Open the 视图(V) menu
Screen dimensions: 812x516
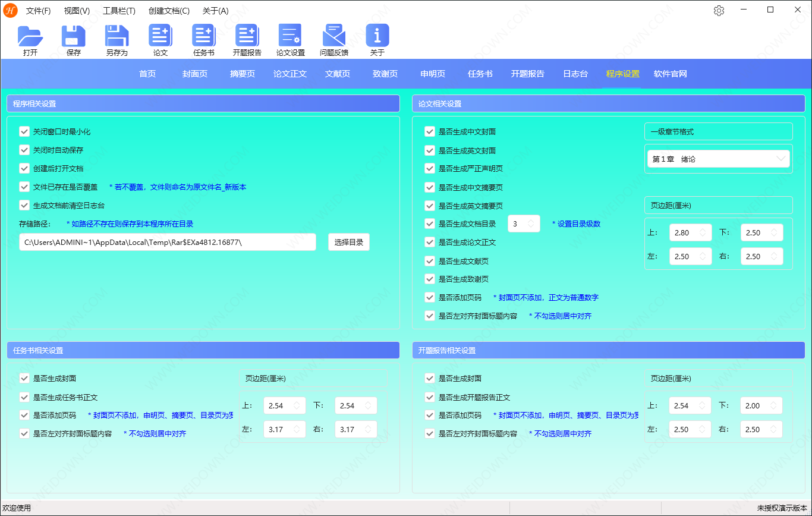click(77, 11)
